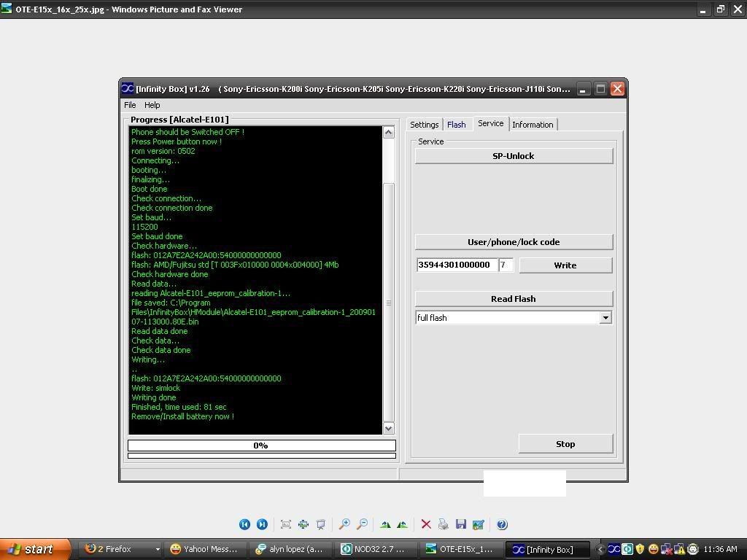Switch to the Flash tab
The height and width of the screenshot is (560, 747).
coord(456,125)
